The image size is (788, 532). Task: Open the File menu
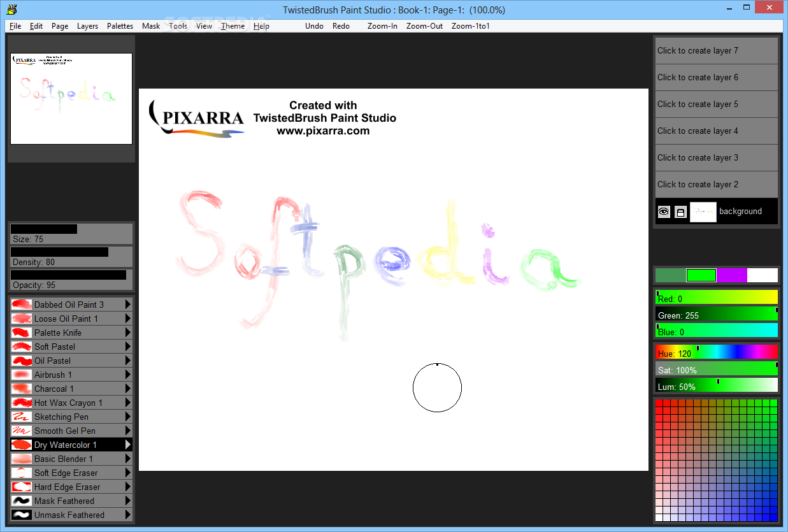[15, 26]
